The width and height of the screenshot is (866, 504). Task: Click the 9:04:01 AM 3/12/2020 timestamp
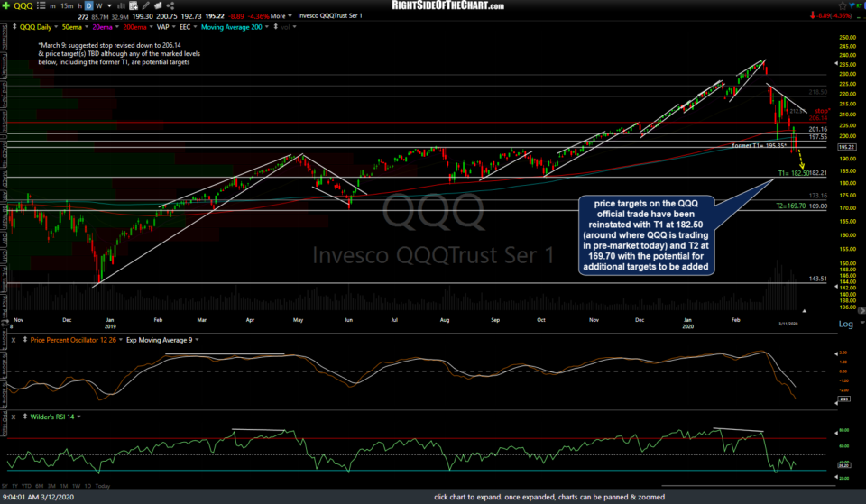coord(38,498)
